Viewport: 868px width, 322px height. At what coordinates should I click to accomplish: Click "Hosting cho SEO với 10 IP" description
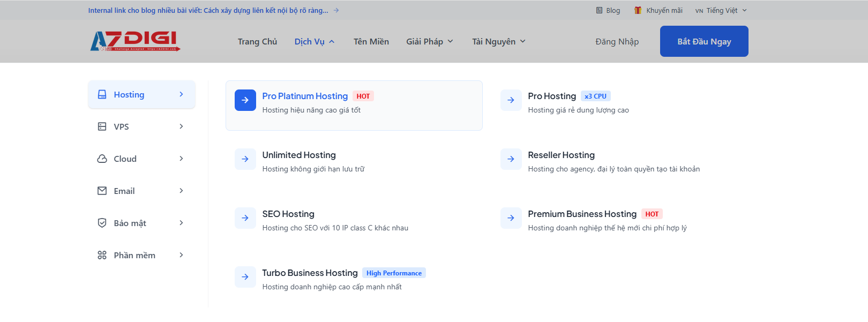[x=335, y=228]
